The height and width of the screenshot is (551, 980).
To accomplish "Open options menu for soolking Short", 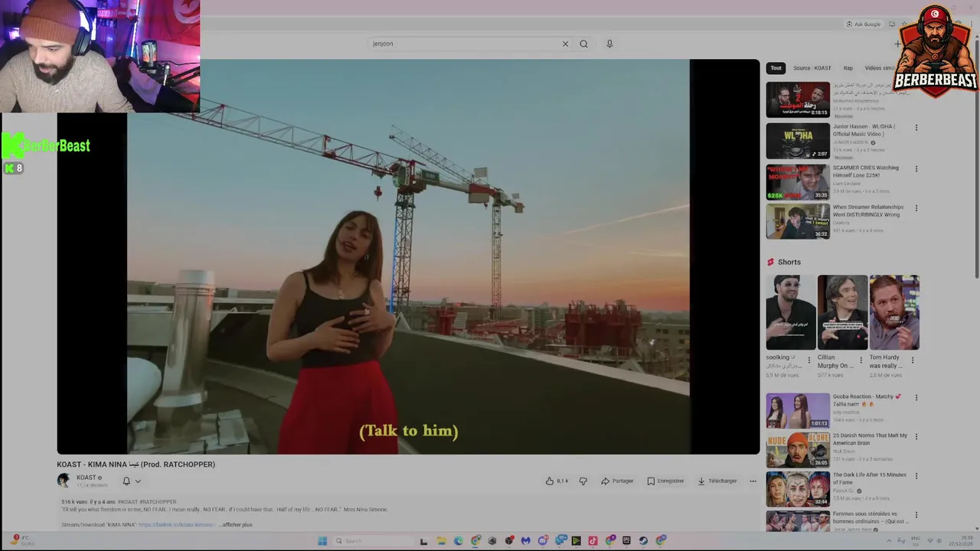I will [x=809, y=360].
